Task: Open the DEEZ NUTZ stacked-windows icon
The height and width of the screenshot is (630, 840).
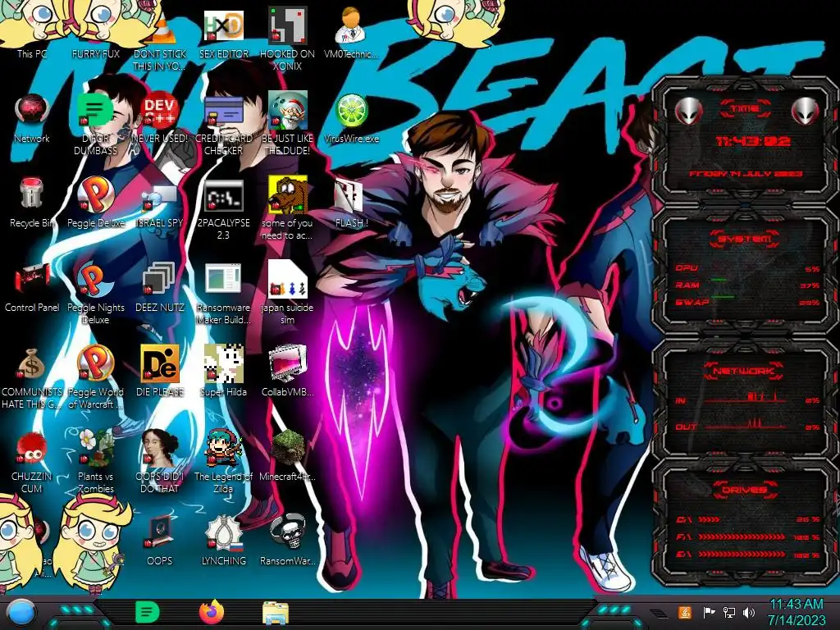Action: (x=160, y=287)
